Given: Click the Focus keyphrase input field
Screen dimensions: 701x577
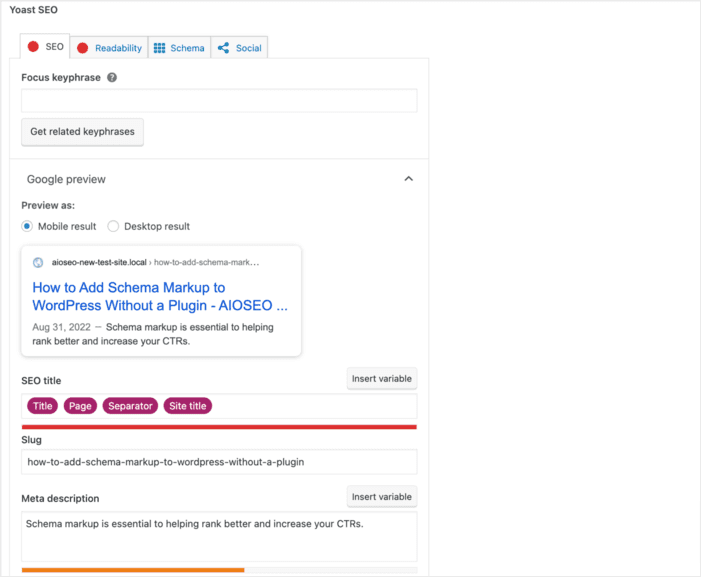Looking at the screenshot, I should coord(219,101).
